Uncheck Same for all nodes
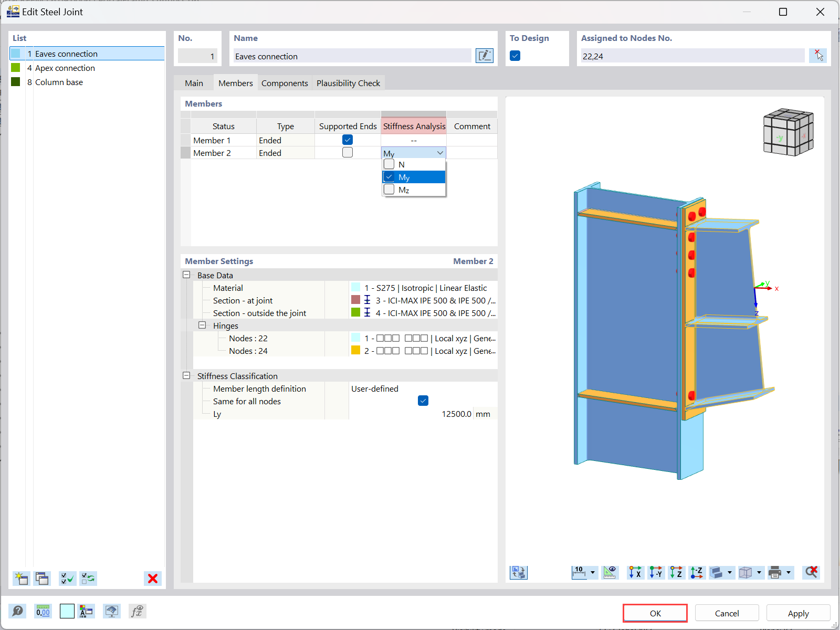Viewport: 840px width, 630px height. [423, 401]
